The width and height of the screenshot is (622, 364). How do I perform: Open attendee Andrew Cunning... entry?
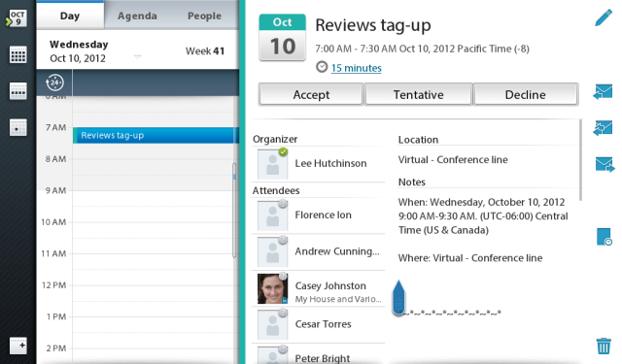(x=318, y=251)
